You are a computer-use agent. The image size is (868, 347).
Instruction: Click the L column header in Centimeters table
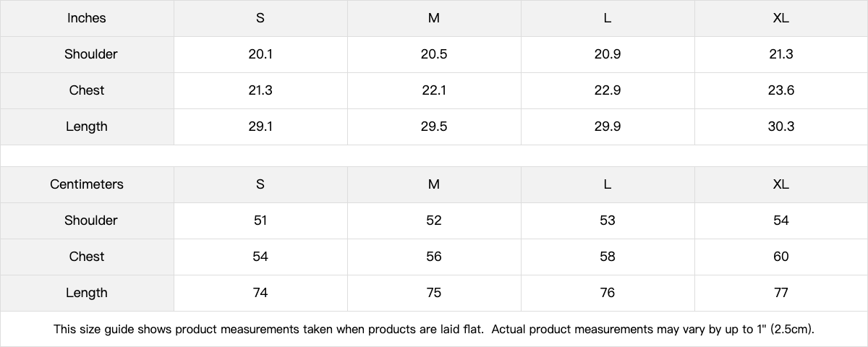point(607,184)
